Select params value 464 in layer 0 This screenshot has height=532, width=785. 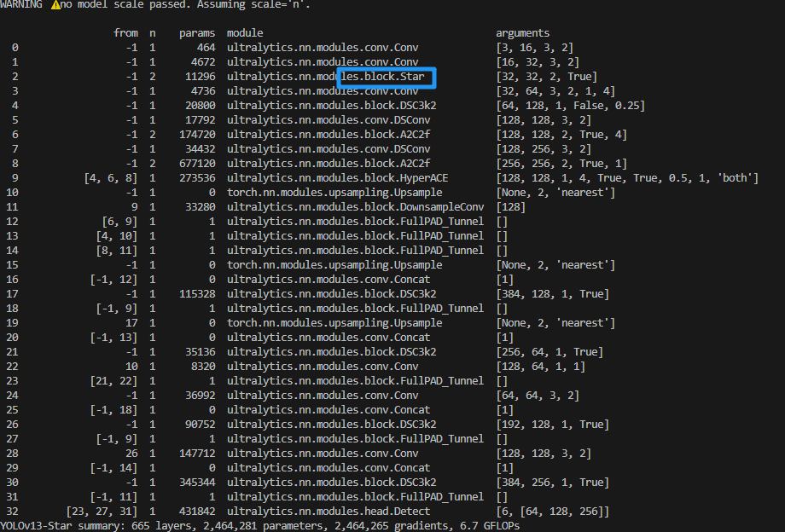pyautogui.click(x=206, y=48)
